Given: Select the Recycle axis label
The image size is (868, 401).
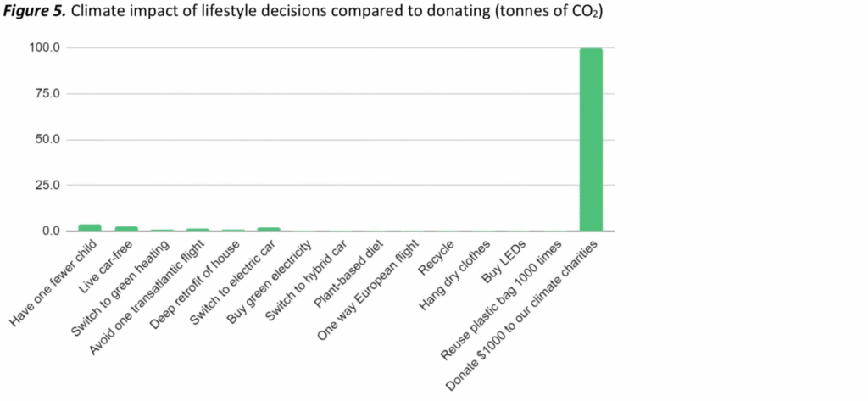Looking at the screenshot, I should [x=437, y=256].
